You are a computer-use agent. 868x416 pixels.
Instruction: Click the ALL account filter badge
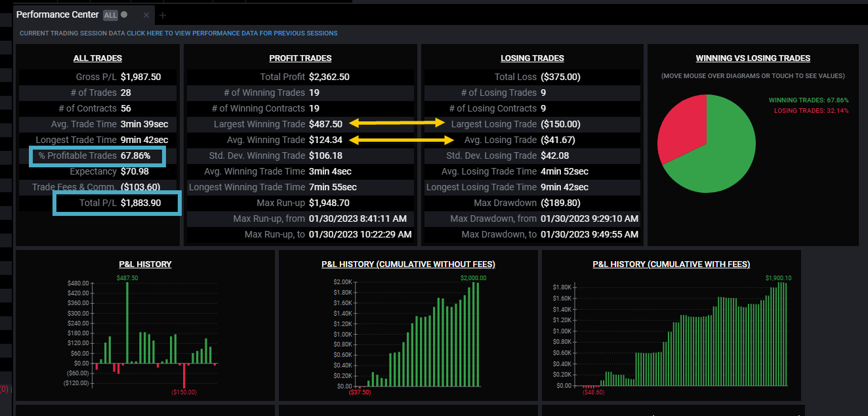click(110, 15)
